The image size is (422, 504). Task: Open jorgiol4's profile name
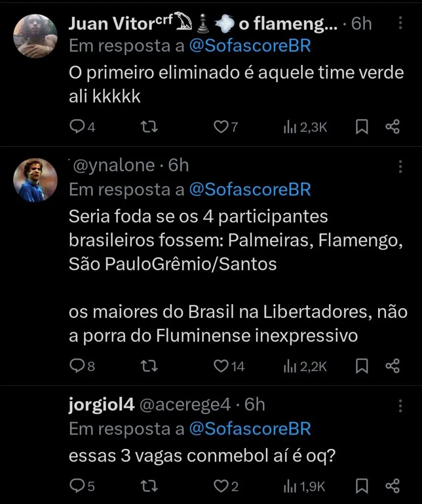click(102, 405)
